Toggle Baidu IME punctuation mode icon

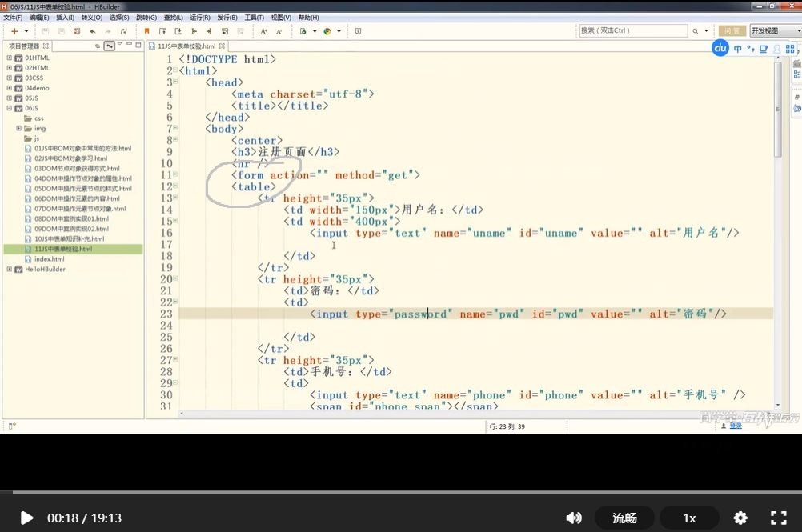click(750, 49)
